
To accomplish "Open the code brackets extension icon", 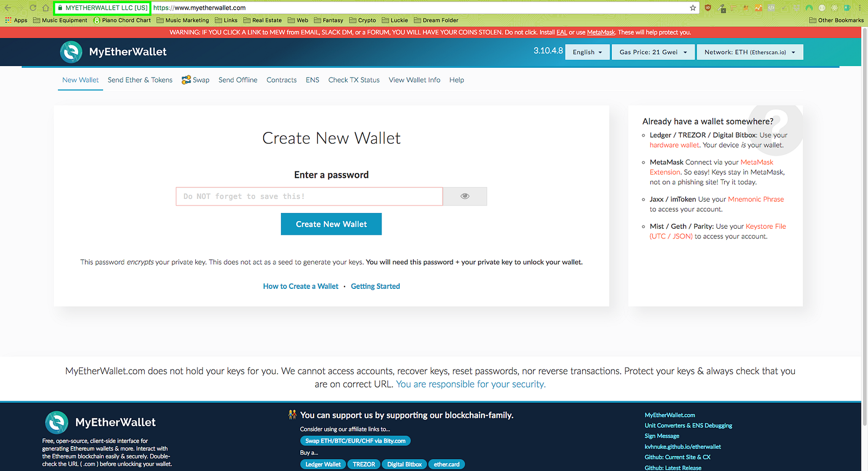I will tap(771, 8).
